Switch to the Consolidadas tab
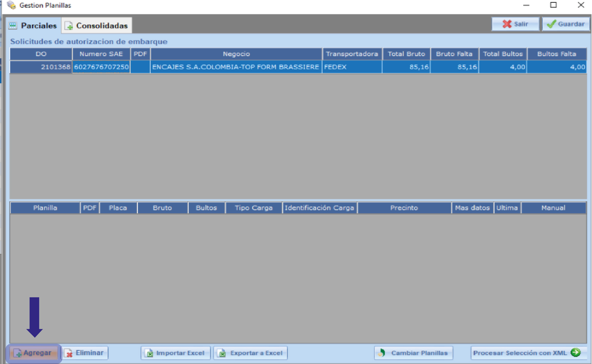592x364 pixels. tap(97, 26)
